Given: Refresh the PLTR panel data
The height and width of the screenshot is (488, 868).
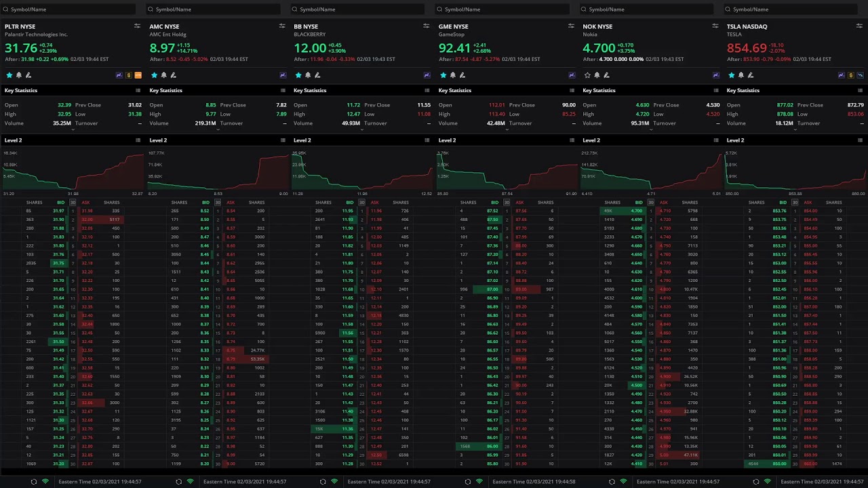Looking at the screenshot, I should click(x=34, y=482).
